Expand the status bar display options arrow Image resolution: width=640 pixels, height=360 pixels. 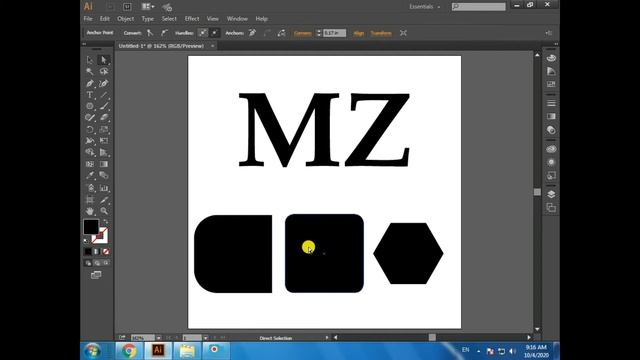point(327,338)
